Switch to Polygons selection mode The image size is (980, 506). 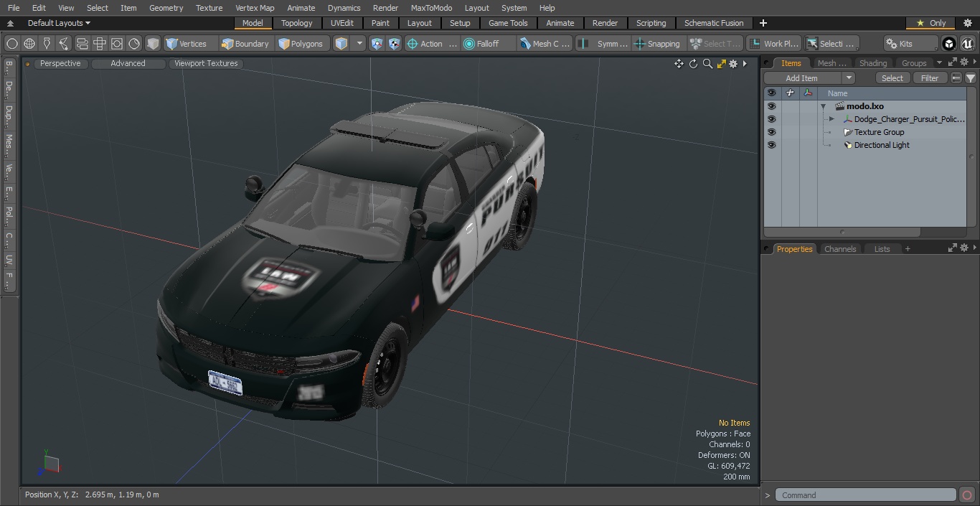coord(301,44)
